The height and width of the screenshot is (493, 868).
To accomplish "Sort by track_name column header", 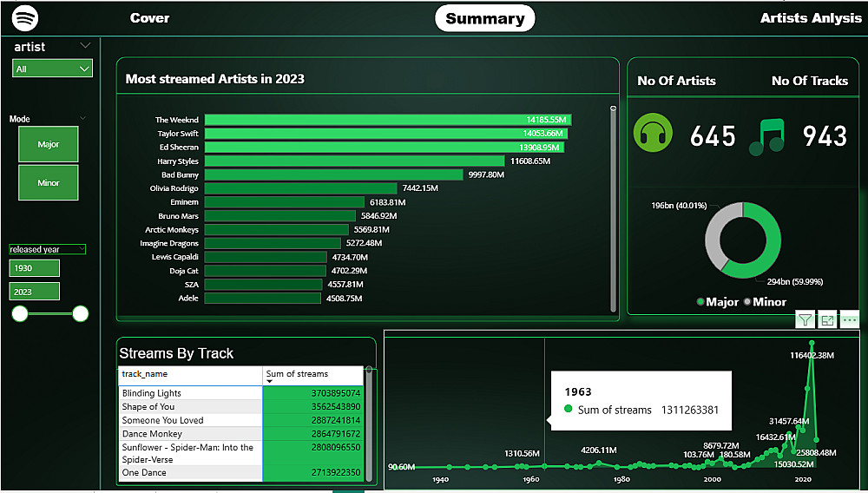I will 190,375.
